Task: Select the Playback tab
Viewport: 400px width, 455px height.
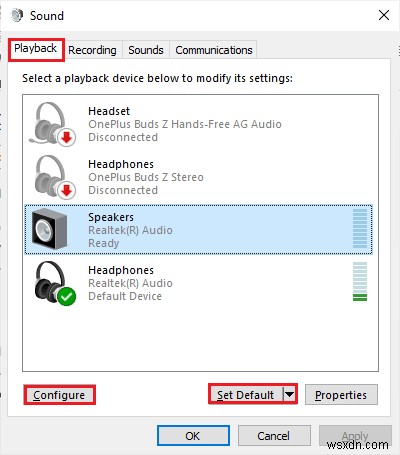Action: [x=36, y=49]
